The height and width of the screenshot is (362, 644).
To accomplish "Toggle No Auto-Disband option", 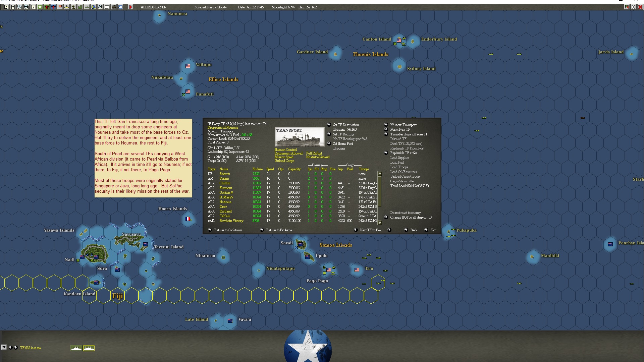I will (317, 157).
